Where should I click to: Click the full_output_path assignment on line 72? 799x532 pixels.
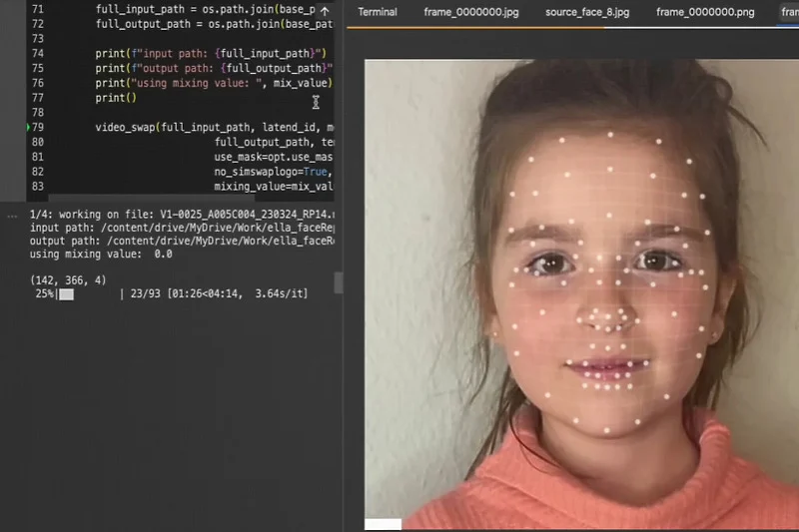214,24
